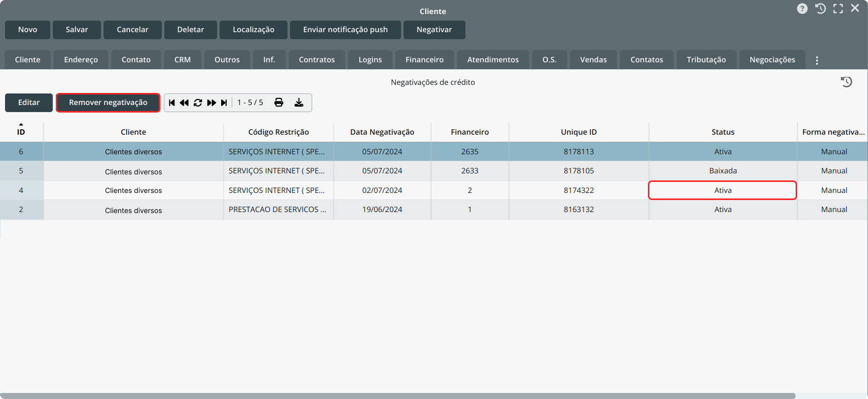This screenshot has width=868, height=399.
Task: Open the Financeiro tab
Action: pos(425,60)
